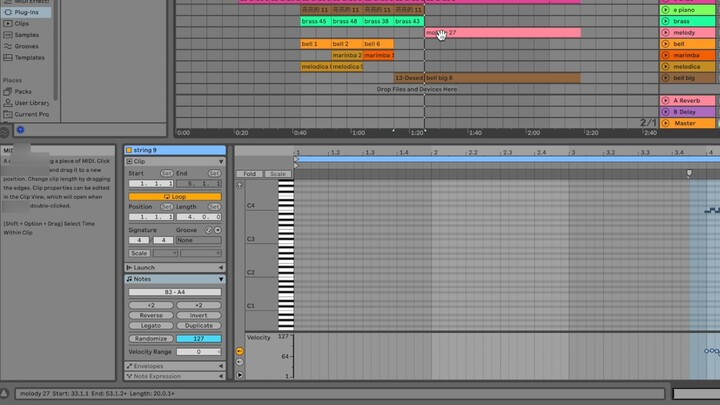Click the Invert notes button

(x=199, y=315)
